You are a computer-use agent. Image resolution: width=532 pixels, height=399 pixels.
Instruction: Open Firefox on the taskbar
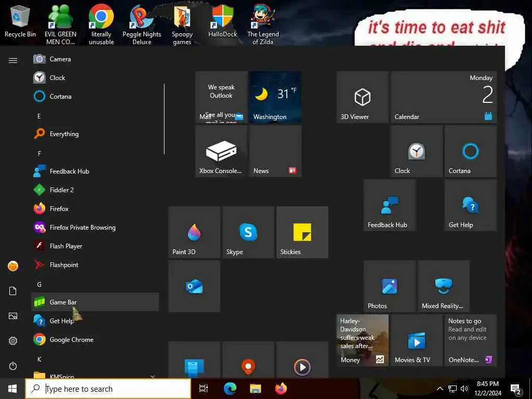(281, 389)
